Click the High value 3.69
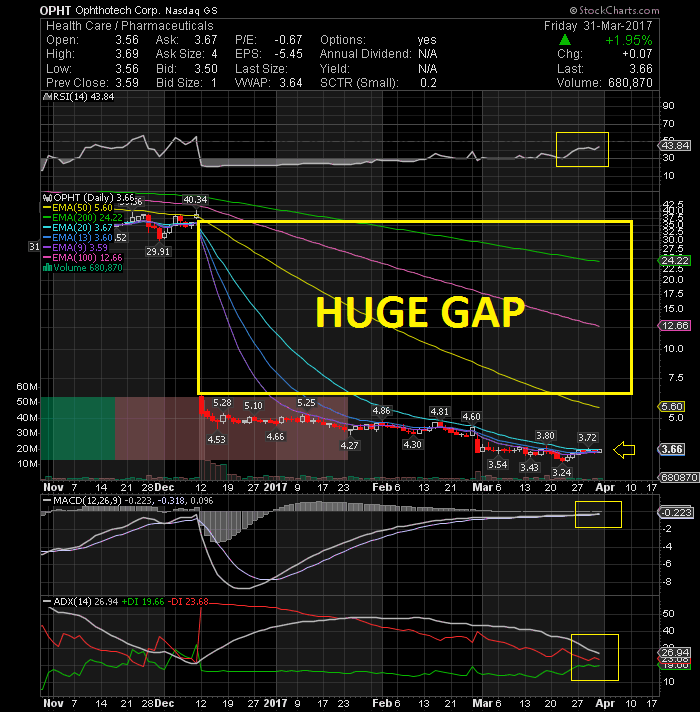The height and width of the screenshot is (712, 700). 127,54
